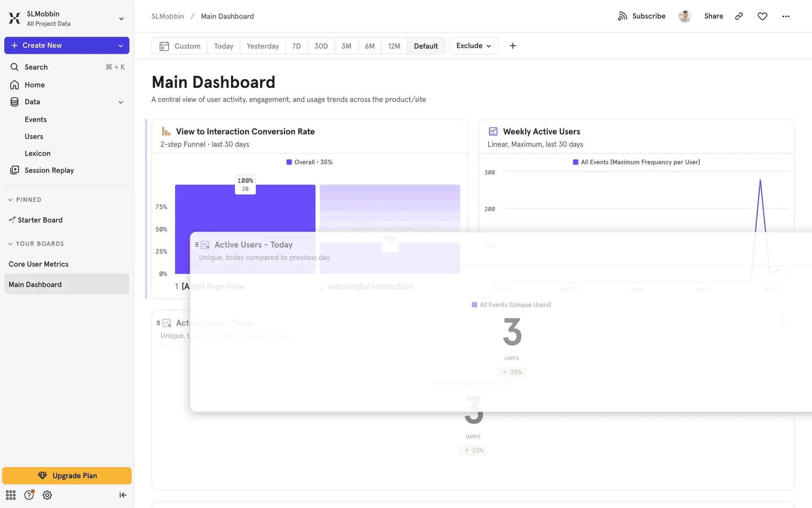812x508 pixels.
Task: Click the Subscribe button
Action: (642, 16)
